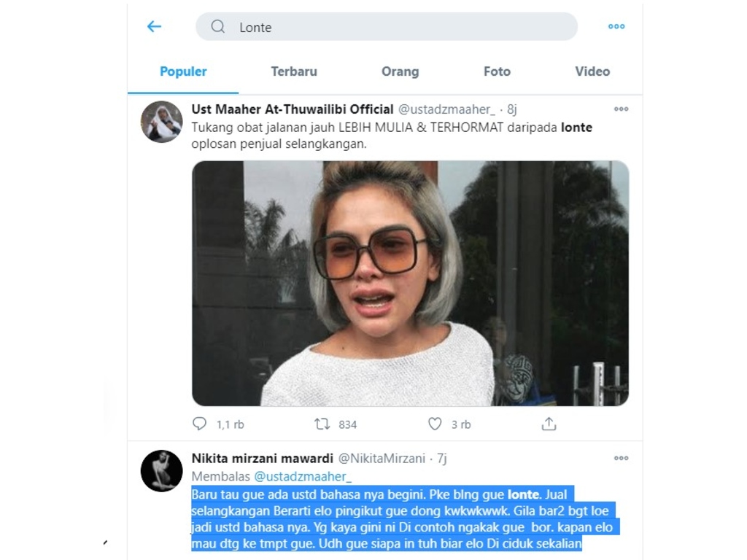Open Nikita Mirzani's profile avatar
747x560 pixels.
[161, 470]
